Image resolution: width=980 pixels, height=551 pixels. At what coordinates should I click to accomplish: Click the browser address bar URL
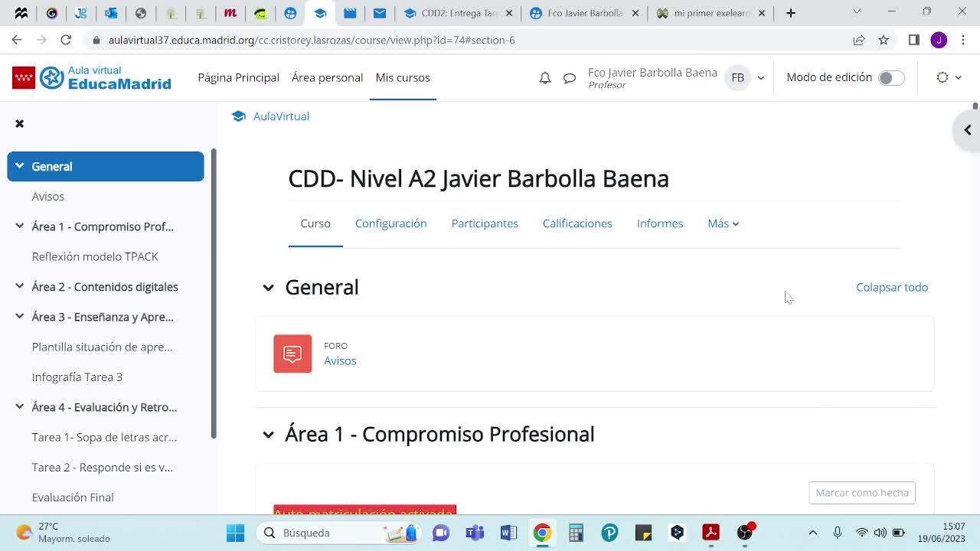click(x=312, y=40)
